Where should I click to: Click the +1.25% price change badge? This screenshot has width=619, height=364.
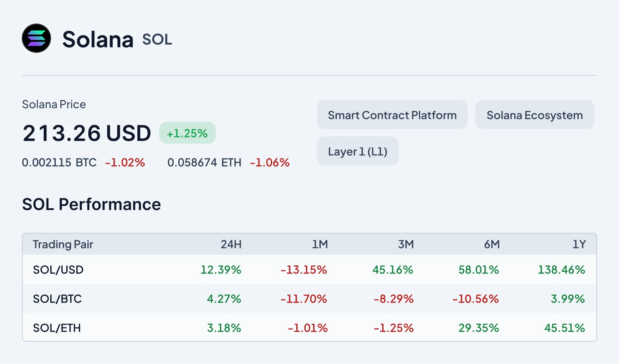pos(187,133)
